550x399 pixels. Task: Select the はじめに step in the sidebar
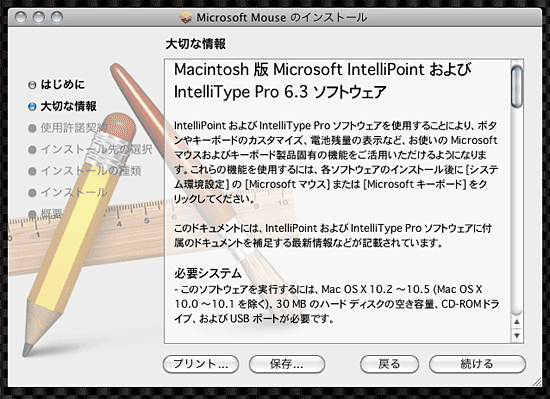click(x=62, y=84)
